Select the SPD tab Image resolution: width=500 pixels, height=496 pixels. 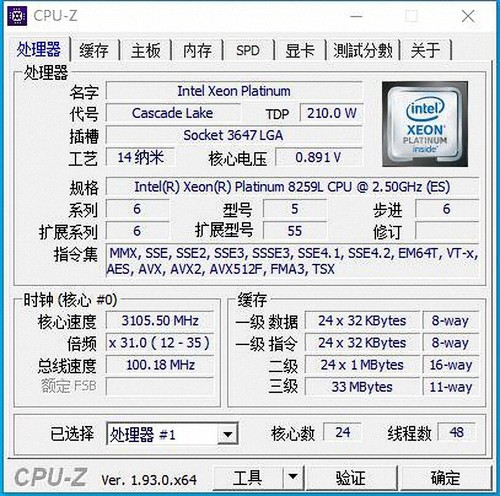tap(248, 50)
